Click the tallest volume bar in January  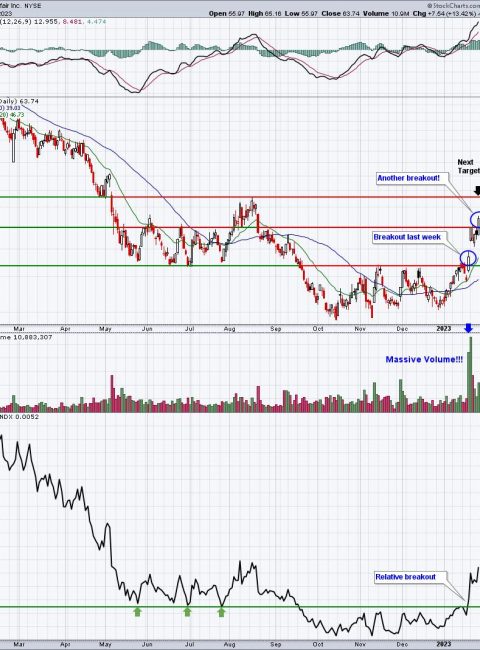(x=470, y=374)
